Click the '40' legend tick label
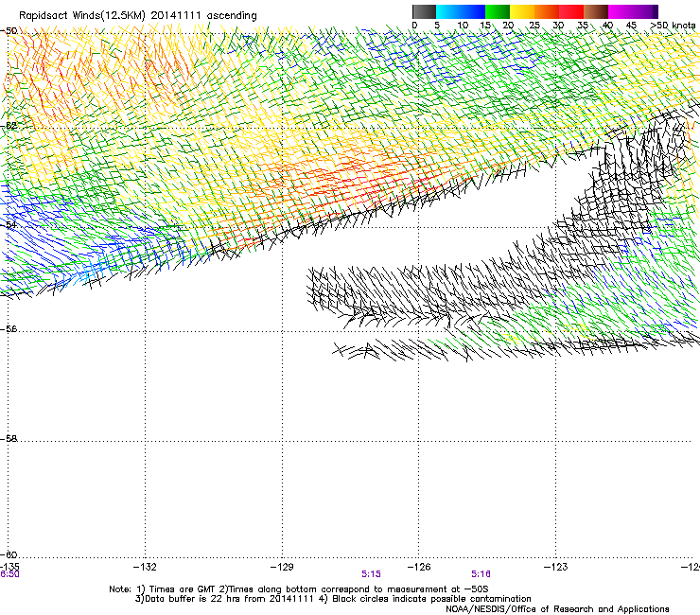 607,26
